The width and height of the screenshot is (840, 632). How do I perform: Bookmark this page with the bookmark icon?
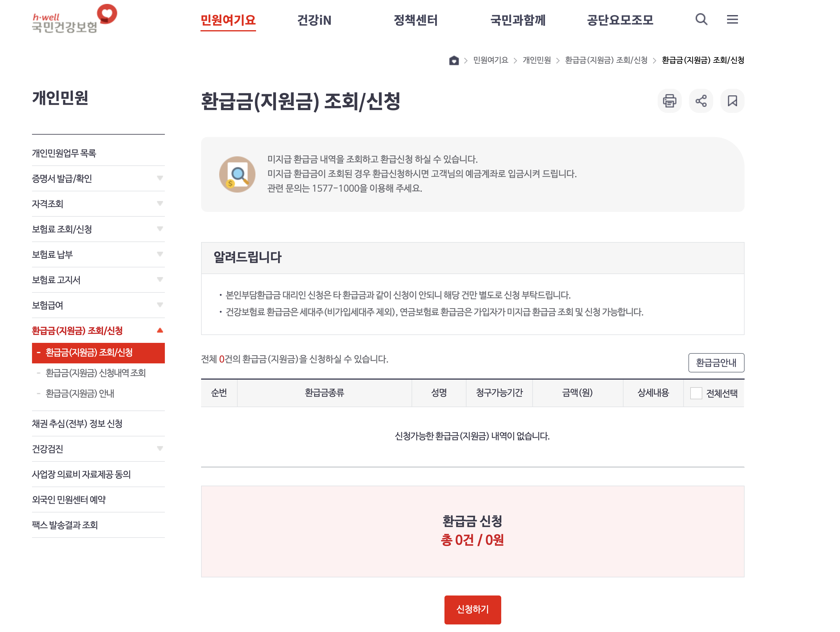tap(732, 101)
